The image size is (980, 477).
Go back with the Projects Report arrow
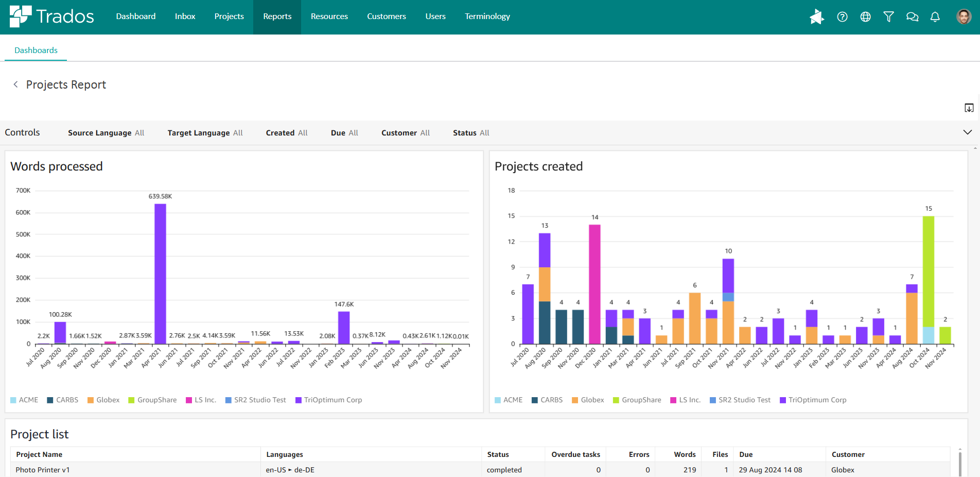click(16, 84)
